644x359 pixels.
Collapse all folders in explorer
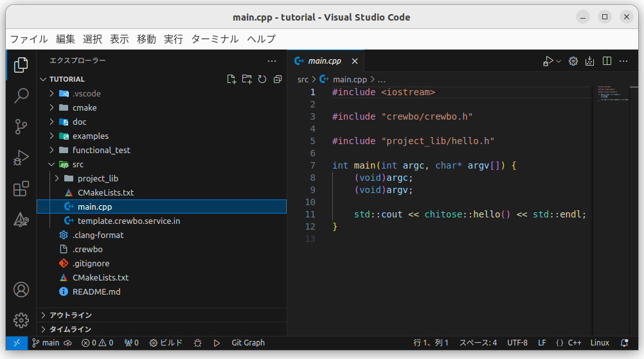pyautogui.click(x=278, y=79)
